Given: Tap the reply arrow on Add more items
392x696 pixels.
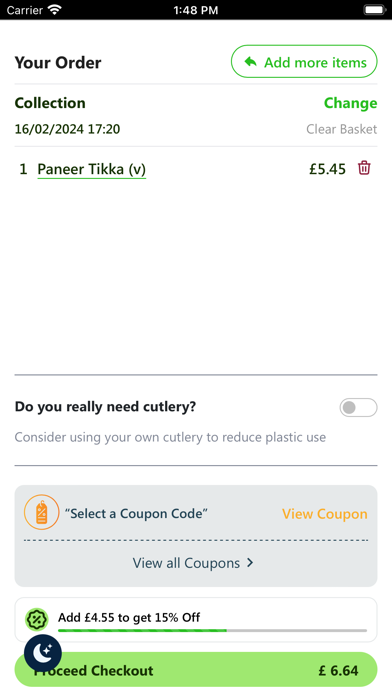Looking at the screenshot, I should coord(251,62).
